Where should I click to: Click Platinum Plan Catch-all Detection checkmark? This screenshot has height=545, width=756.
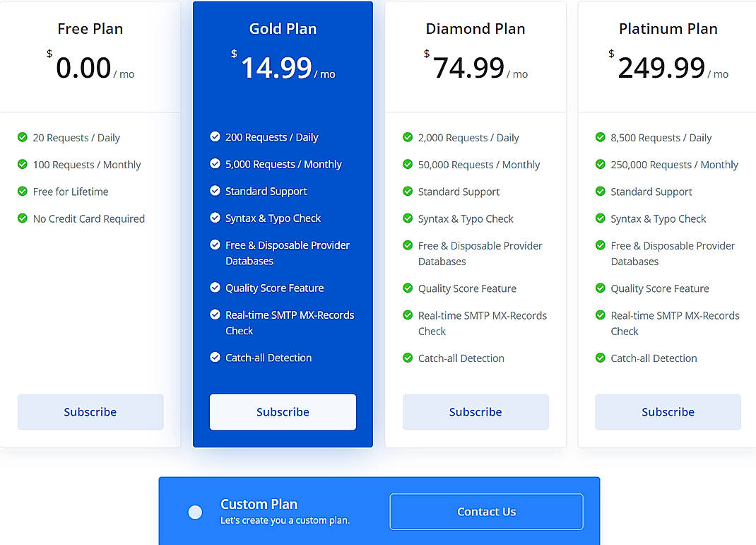pyautogui.click(x=601, y=358)
